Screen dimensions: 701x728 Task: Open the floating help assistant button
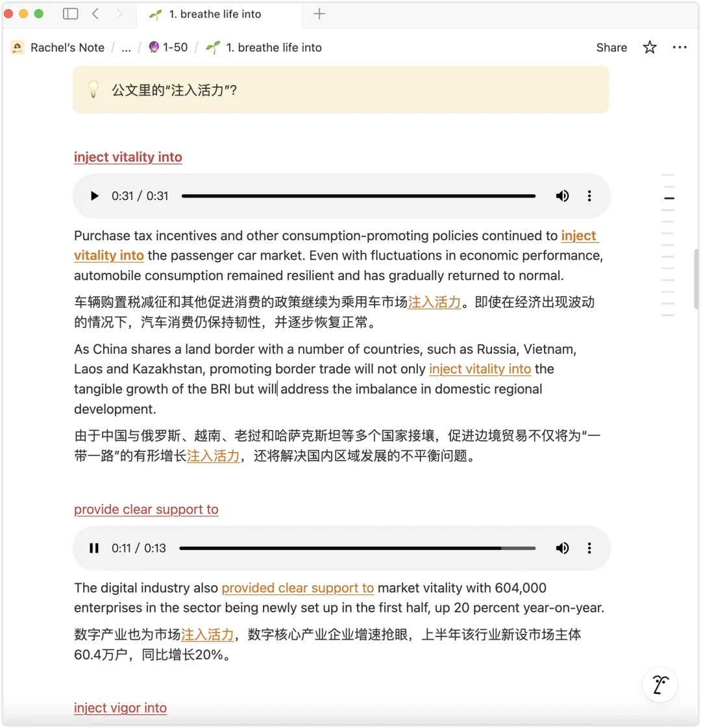point(659,685)
